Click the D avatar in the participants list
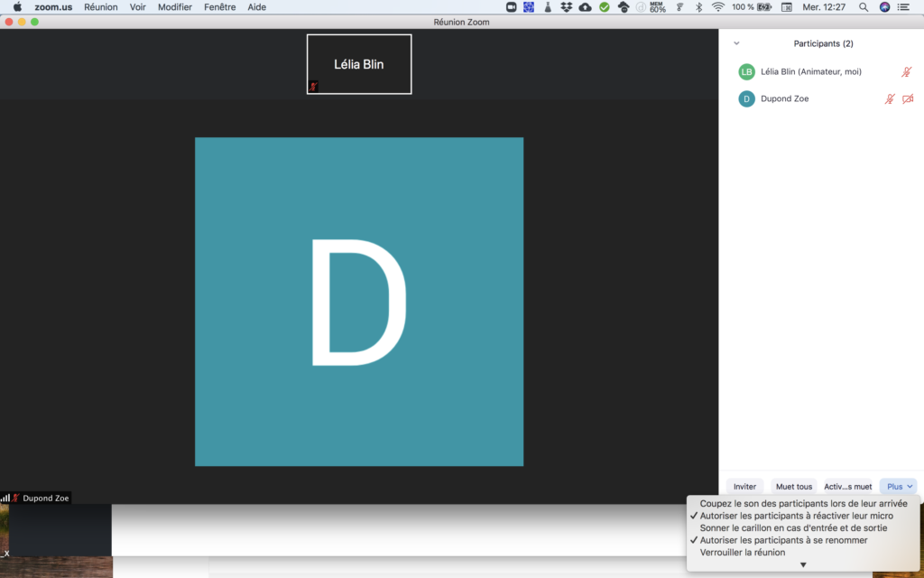Image resolution: width=924 pixels, height=578 pixels. (746, 98)
